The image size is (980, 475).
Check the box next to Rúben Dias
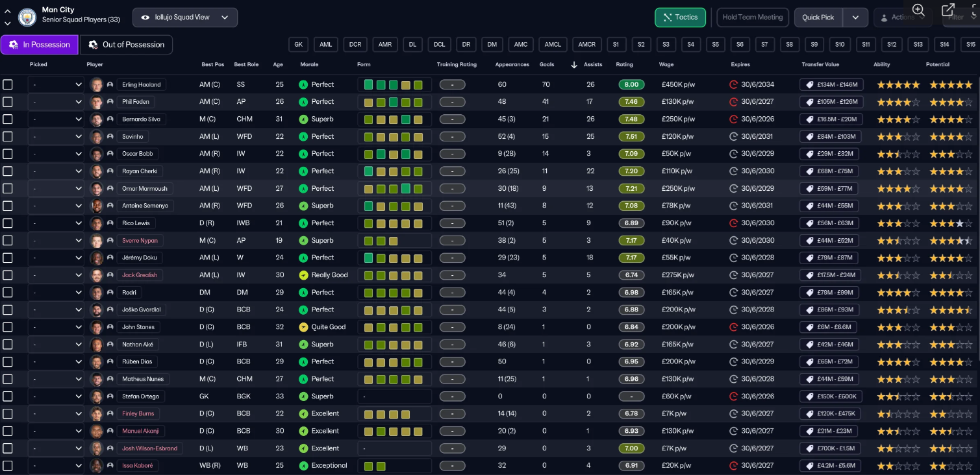pos(8,362)
